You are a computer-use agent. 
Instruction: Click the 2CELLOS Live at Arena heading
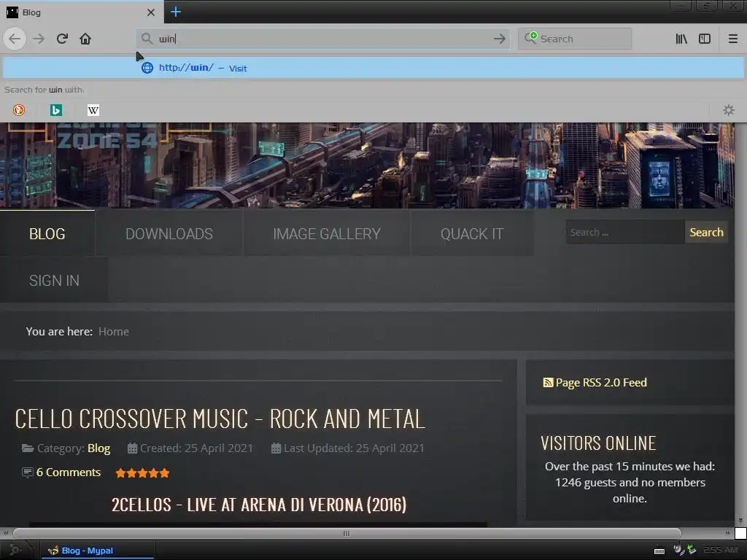[x=259, y=505]
